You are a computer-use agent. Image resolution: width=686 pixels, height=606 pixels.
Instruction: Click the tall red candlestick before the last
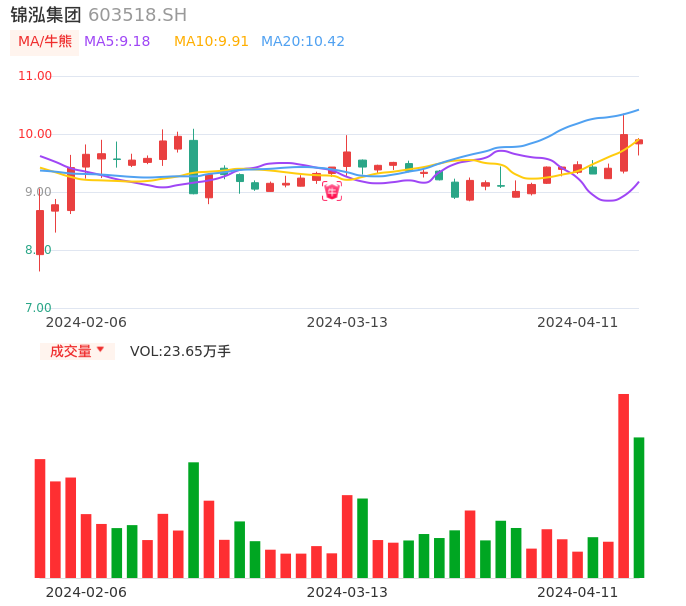623,152
